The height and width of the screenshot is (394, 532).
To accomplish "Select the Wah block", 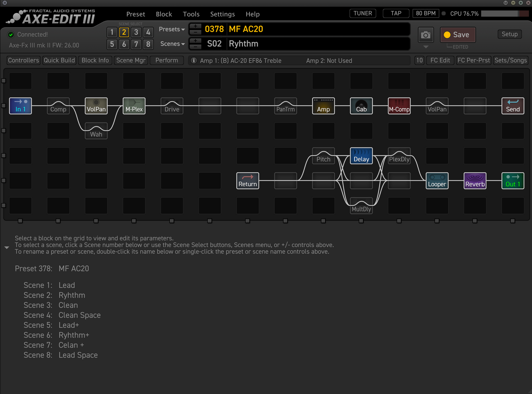I will 96,131.
